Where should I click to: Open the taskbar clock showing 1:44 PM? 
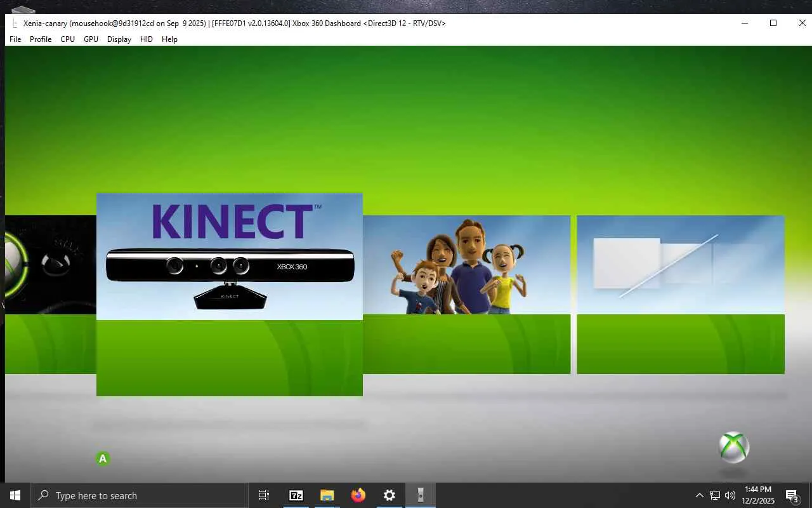(758, 495)
